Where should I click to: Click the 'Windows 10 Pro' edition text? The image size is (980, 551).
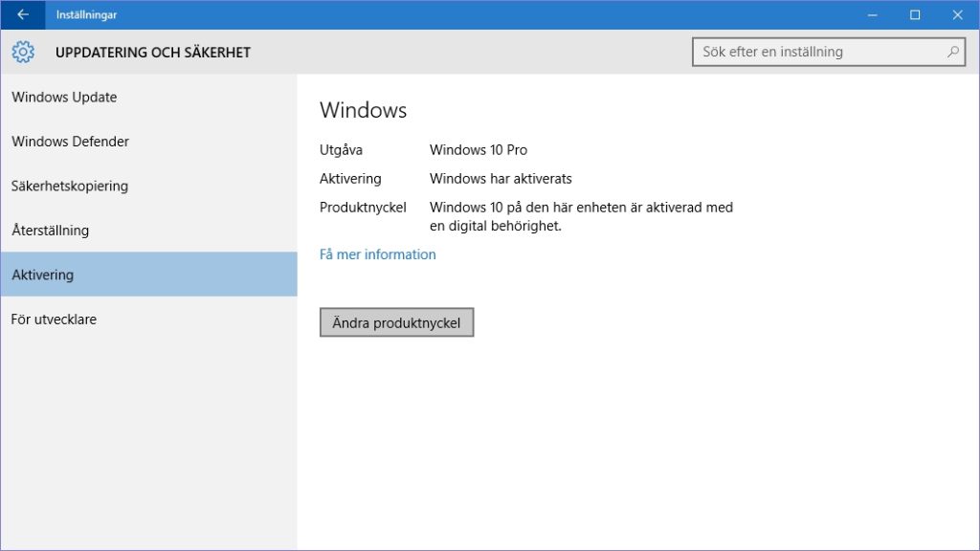pyautogui.click(x=478, y=150)
